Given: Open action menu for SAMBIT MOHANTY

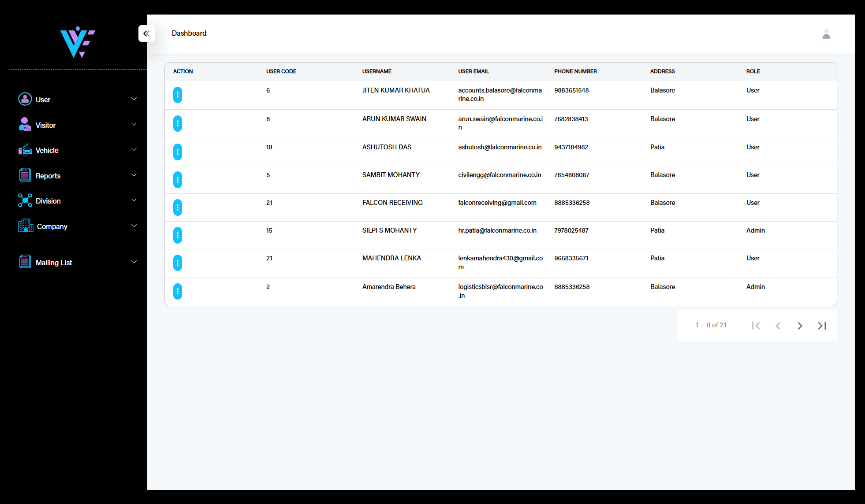Looking at the screenshot, I should pyautogui.click(x=178, y=180).
